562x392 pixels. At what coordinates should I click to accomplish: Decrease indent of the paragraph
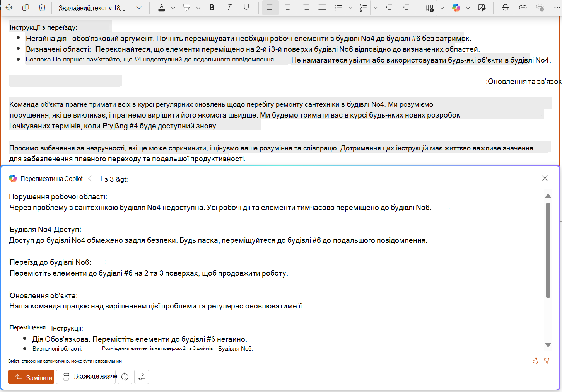pos(407,8)
